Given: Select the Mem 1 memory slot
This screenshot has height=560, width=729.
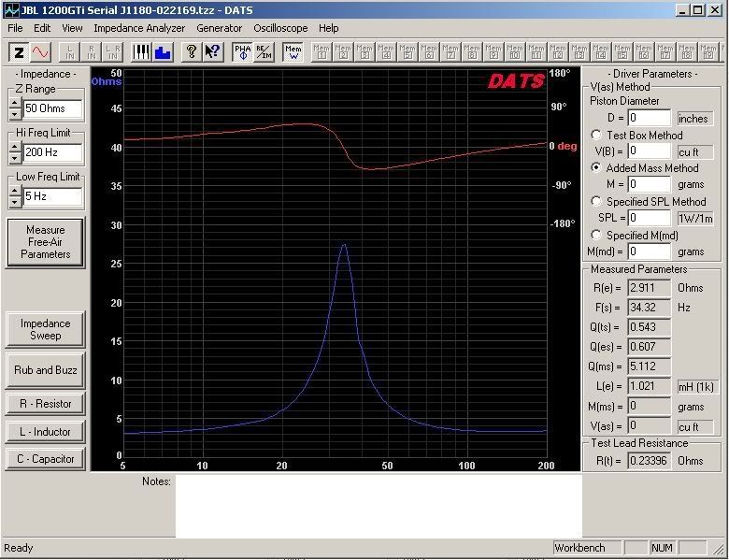Looking at the screenshot, I should 322,52.
